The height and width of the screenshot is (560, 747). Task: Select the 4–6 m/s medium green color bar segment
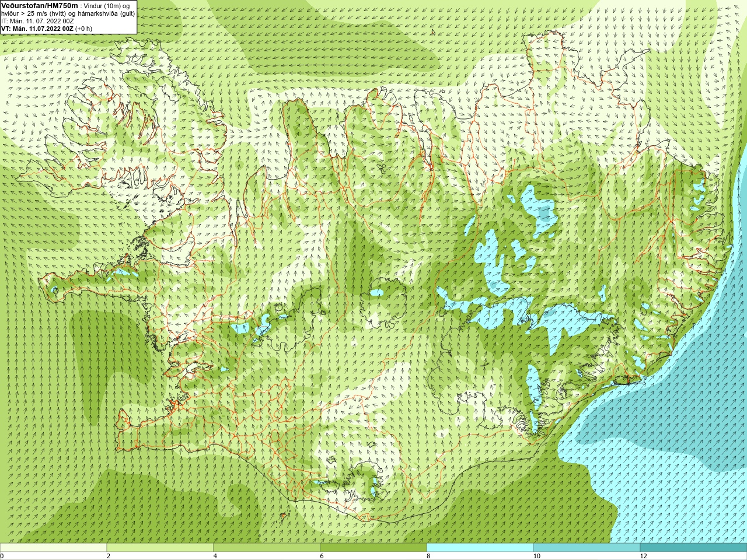pos(267,548)
